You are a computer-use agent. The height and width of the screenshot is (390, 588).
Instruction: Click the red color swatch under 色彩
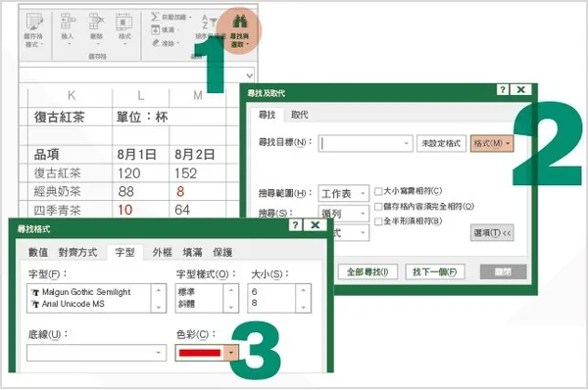[200, 353]
